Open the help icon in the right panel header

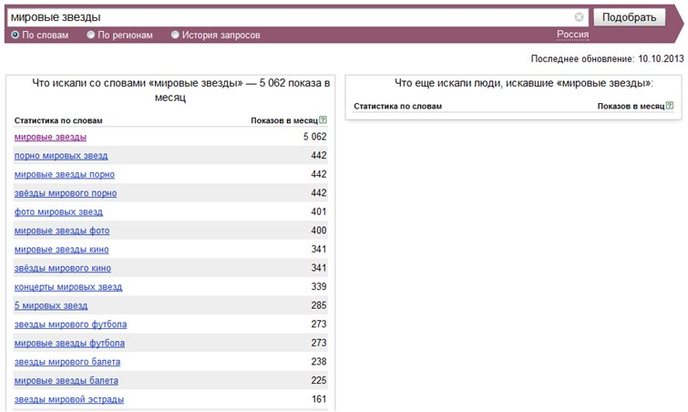tap(670, 105)
